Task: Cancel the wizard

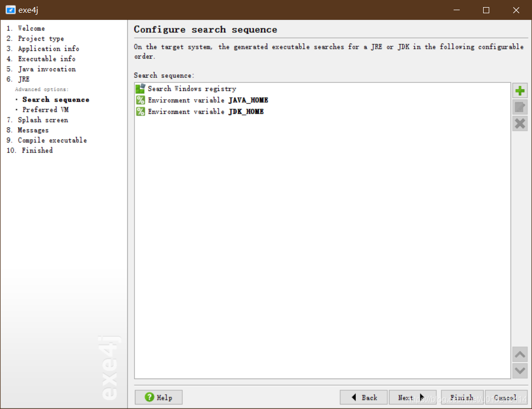Action: pyautogui.click(x=506, y=397)
